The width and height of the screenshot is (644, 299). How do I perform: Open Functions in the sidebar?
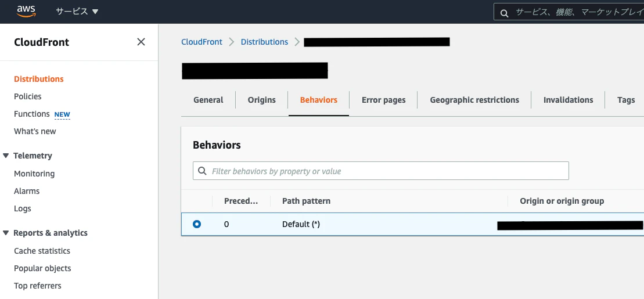click(x=31, y=114)
